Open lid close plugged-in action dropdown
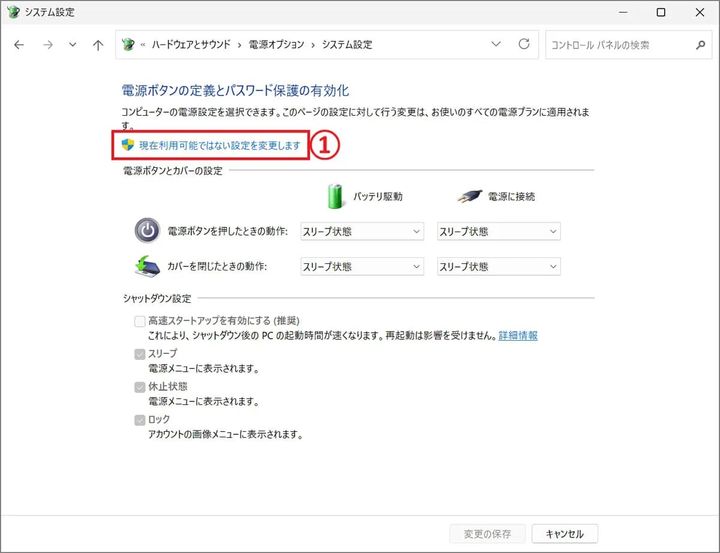Image resolution: width=720 pixels, height=553 pixels. (498, 267)
